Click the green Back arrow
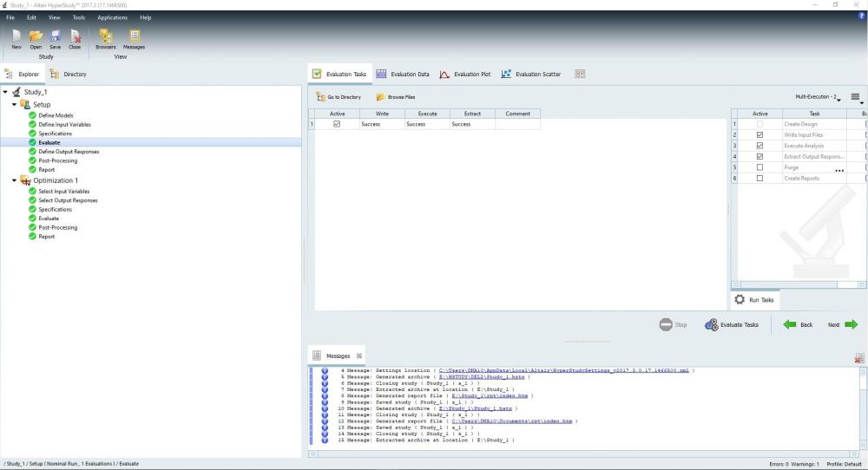 (x=789, y=324)
